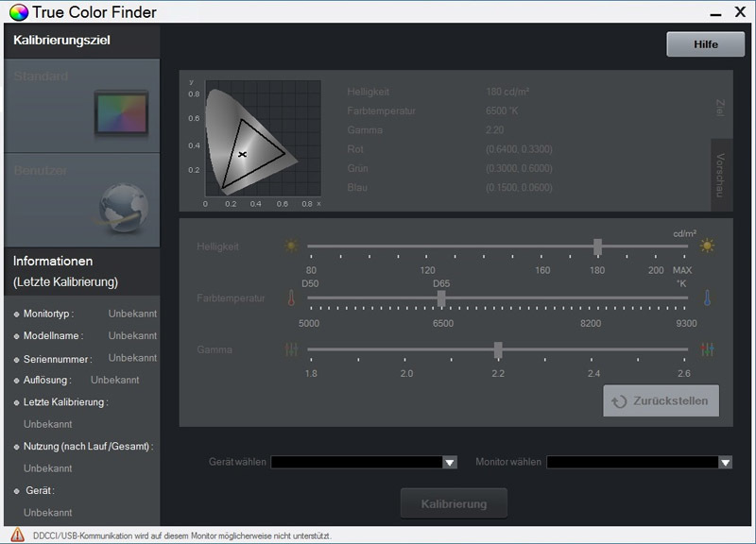
Task: Close the True Color Finder window
Action: pos(740,12)
